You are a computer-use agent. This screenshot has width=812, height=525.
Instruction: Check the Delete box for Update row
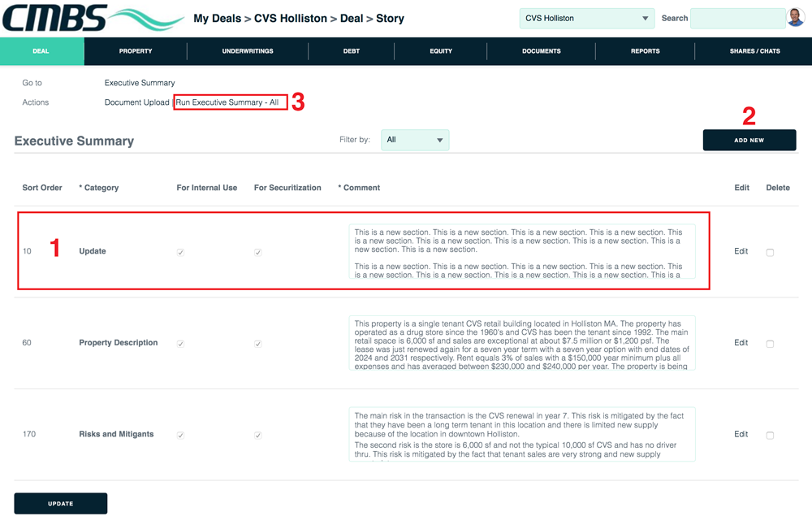770,253
